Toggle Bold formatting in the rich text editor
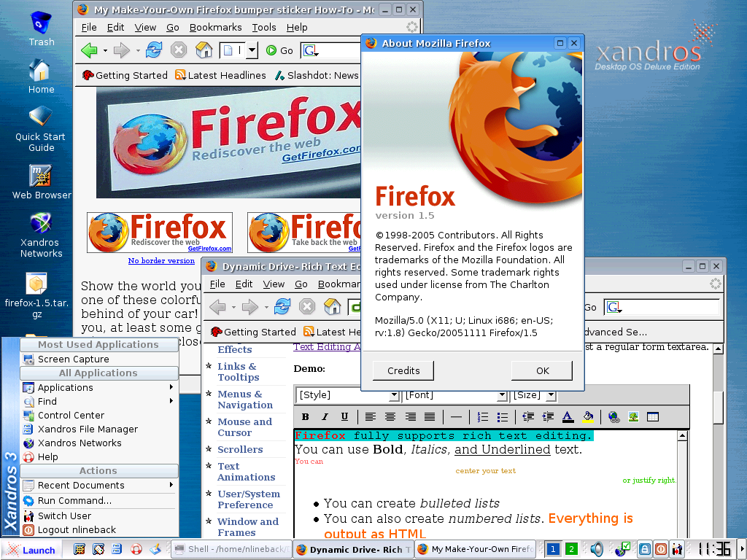The image size is (747, 560). tap(306, 417)
